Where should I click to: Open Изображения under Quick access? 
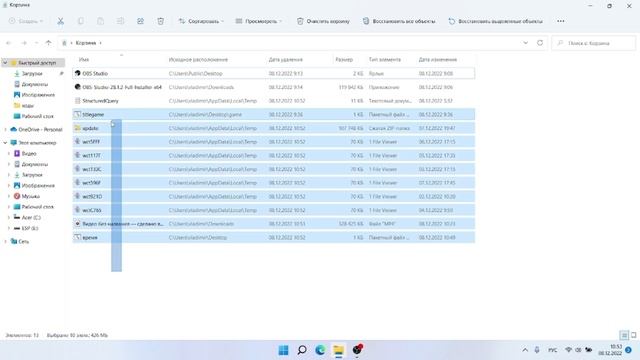click(38, 95)
